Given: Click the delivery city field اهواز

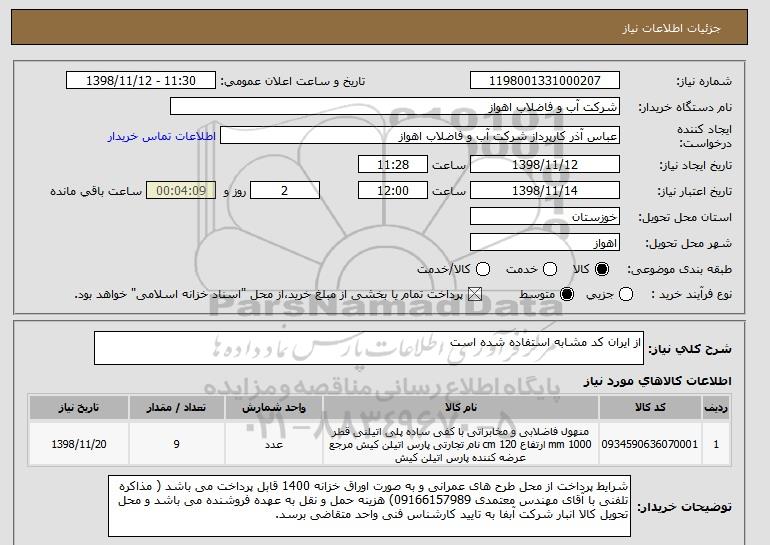Looking at the screenshot, I should coord(545,243).
